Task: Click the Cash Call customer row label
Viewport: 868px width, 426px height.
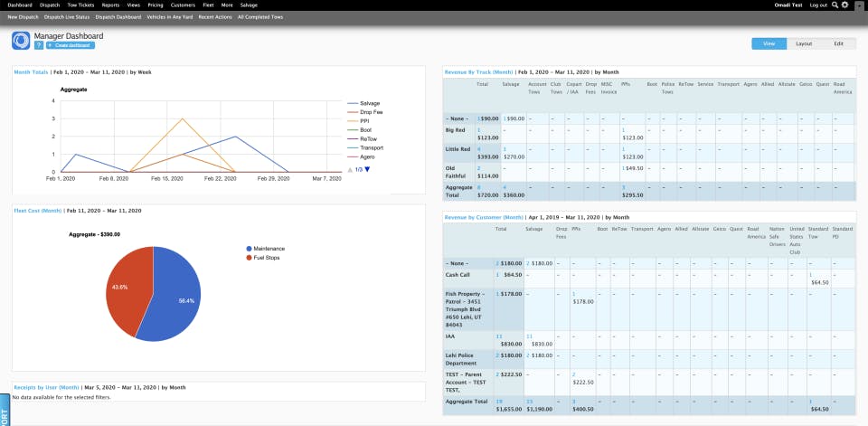Action: click(x=458, y=274)
